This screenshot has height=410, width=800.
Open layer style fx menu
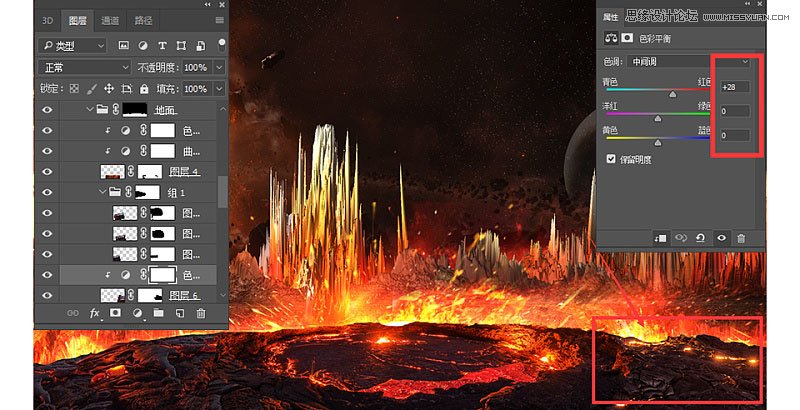[94, 313]
